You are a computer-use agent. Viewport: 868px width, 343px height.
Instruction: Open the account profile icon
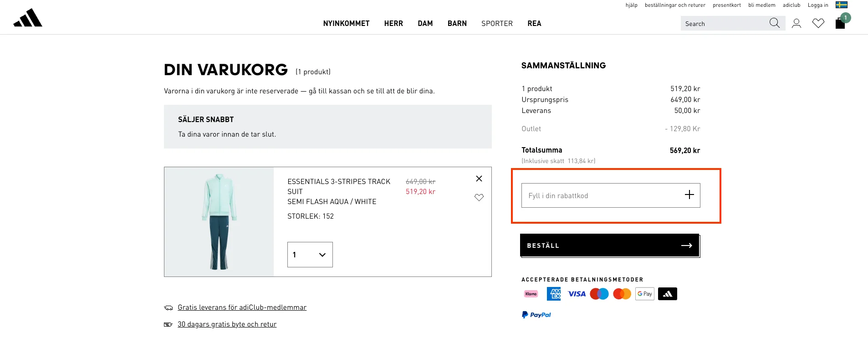pos(796,23)
